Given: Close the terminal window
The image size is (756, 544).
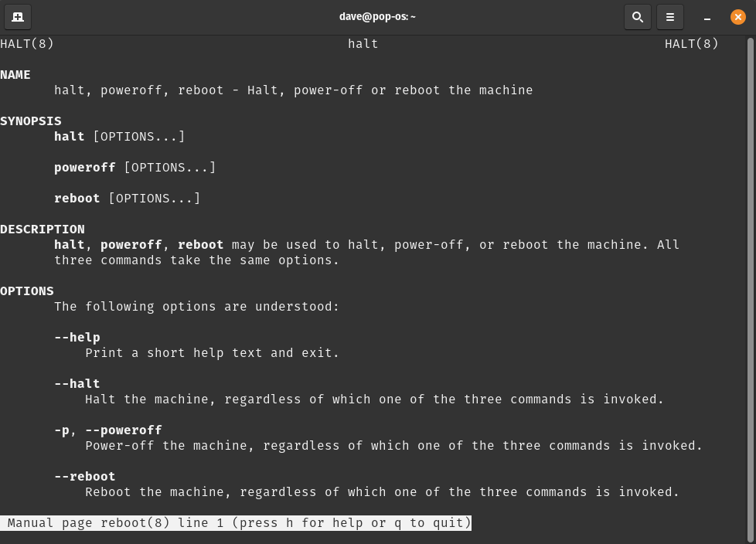Looking at the screenshot, I should pos(737,16).
